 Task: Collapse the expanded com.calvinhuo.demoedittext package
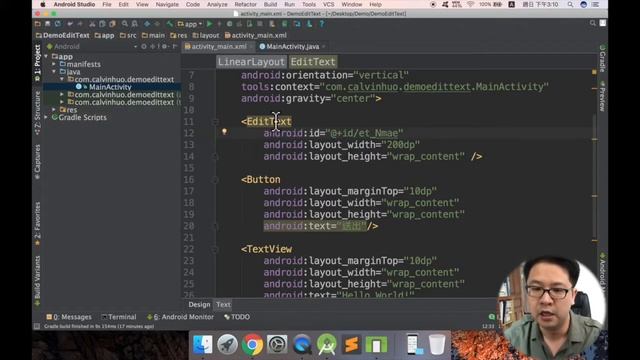pyautogui.click(x=62, y=79)
